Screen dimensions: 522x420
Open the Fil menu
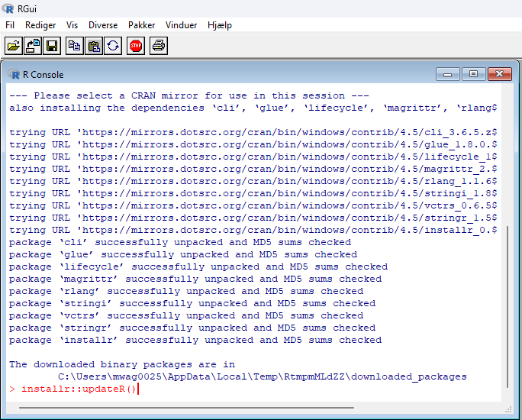point(10,25)
